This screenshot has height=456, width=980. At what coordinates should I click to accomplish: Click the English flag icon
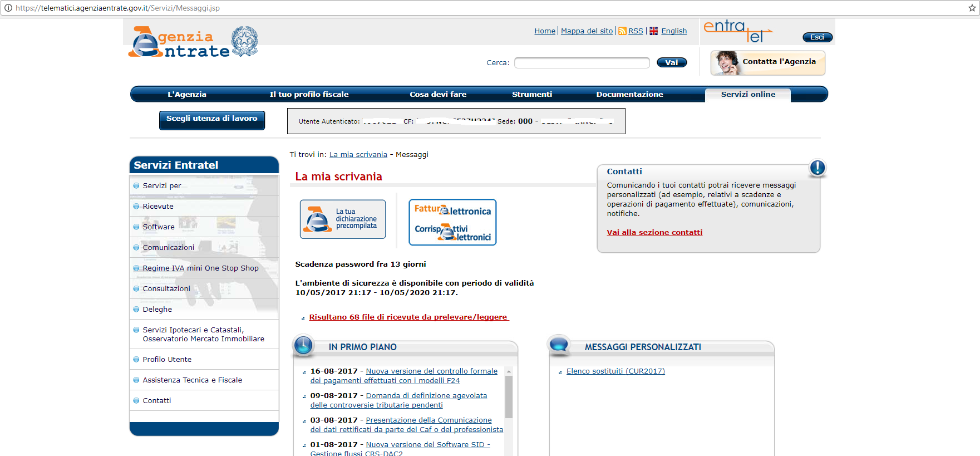653,31
